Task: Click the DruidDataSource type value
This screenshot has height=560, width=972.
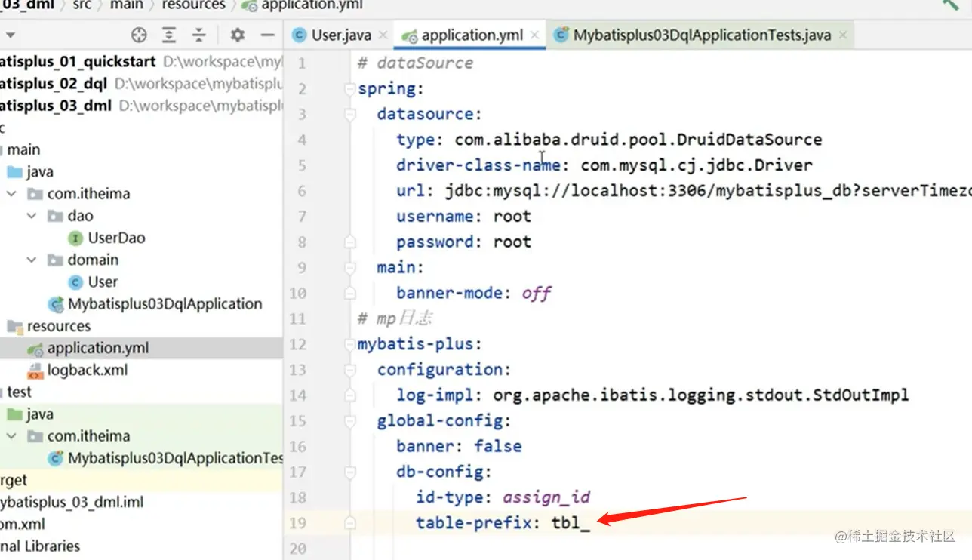Action: click(638, 140)
